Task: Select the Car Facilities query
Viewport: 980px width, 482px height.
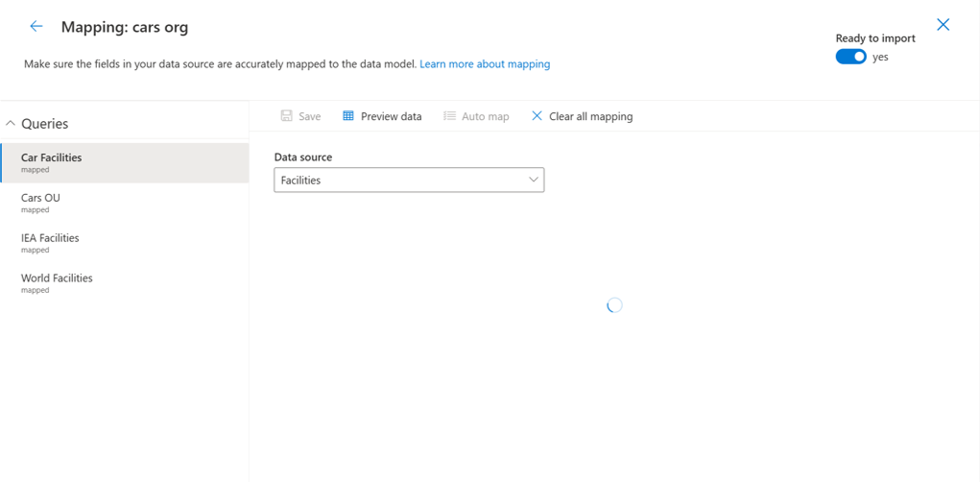Action: click(125, 162)
